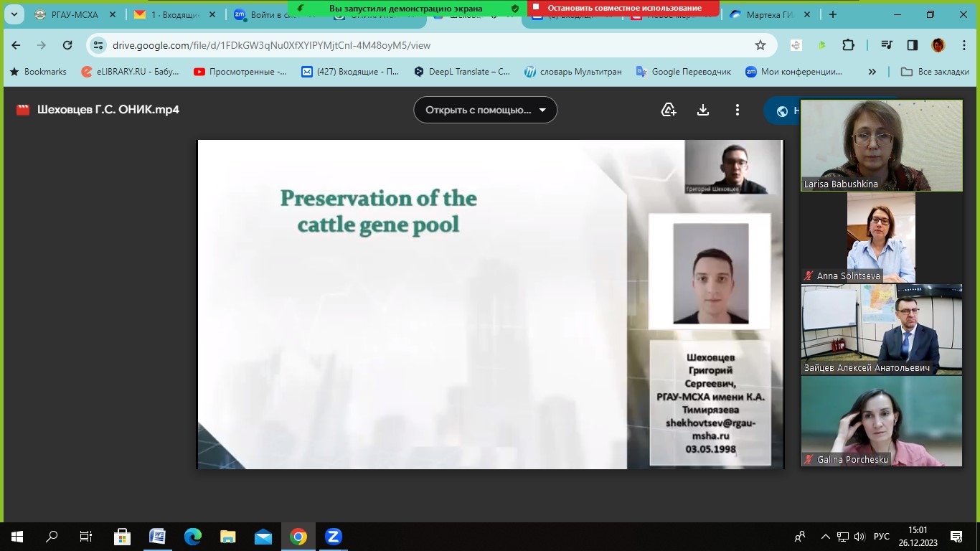
Task: Toggle the Chrome side panel
Action: pyautogui.click(x=912, y=45)
